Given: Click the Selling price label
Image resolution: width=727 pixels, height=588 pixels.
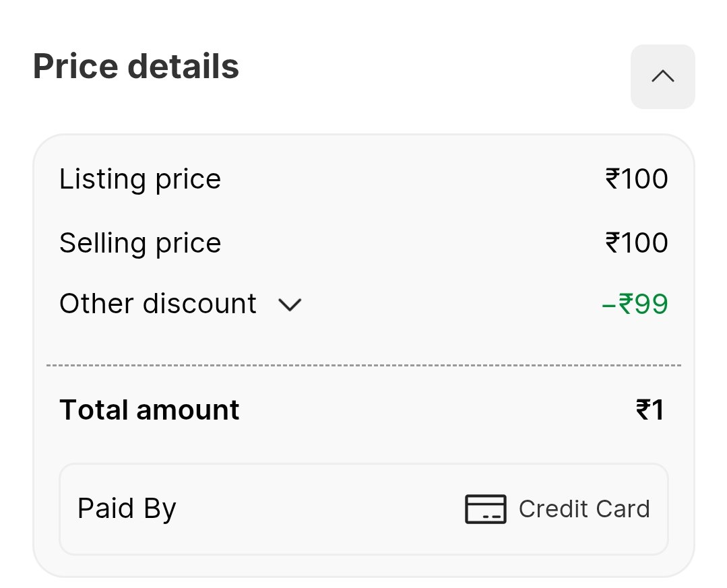Looking at the screenshot, I should pos(140,243).
